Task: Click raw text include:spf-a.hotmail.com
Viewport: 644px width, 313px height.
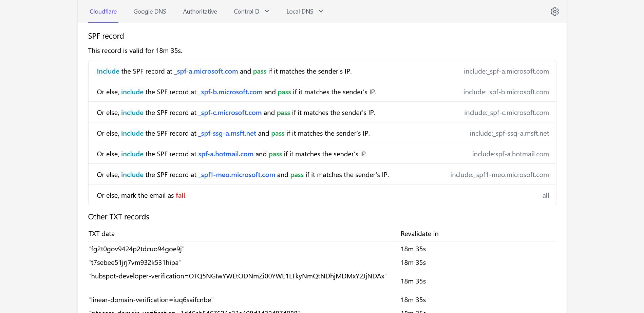Action: click(510, 154)
